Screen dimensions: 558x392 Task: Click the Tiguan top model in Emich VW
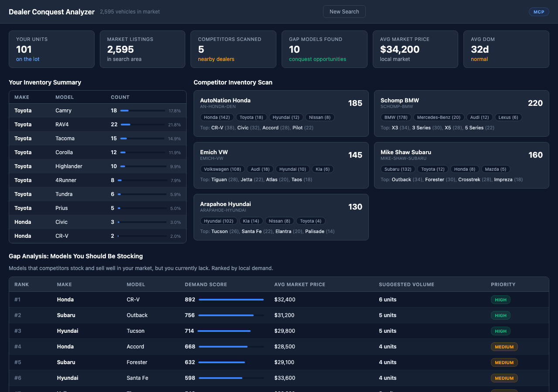[219, 179]
